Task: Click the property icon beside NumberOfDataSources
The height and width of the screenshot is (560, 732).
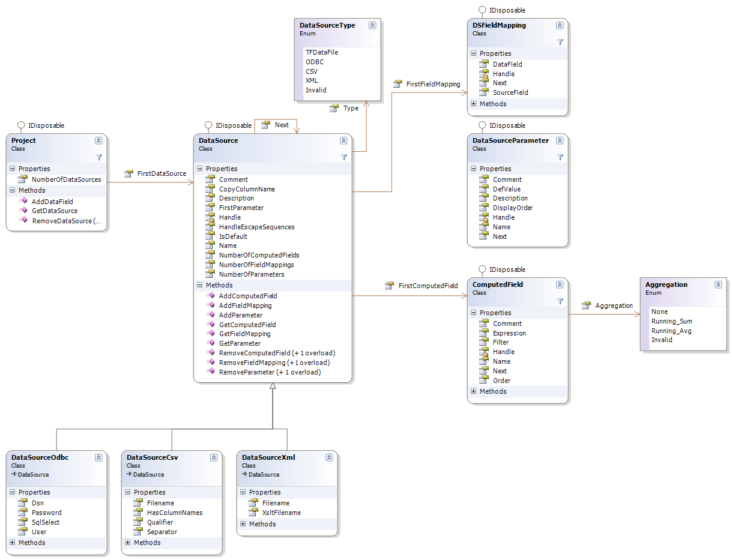Action: [23, 179]
